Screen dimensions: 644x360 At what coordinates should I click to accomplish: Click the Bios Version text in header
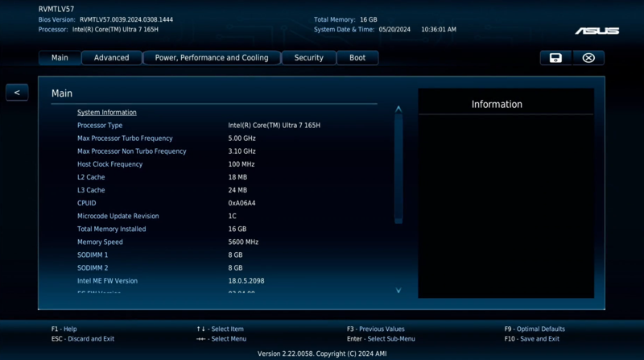105,19
